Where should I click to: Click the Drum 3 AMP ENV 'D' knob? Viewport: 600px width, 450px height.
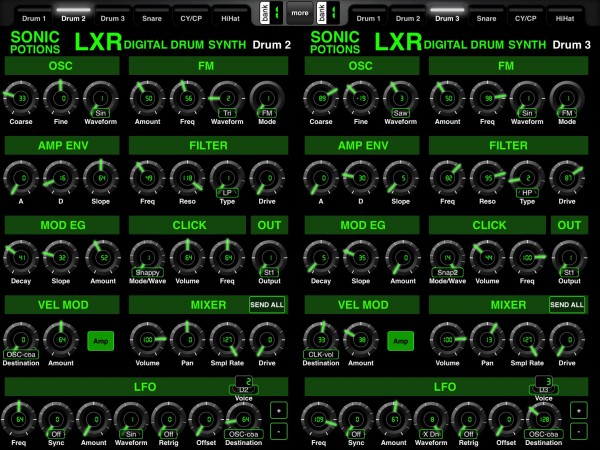pyautogui.click(x=361, y=178)
